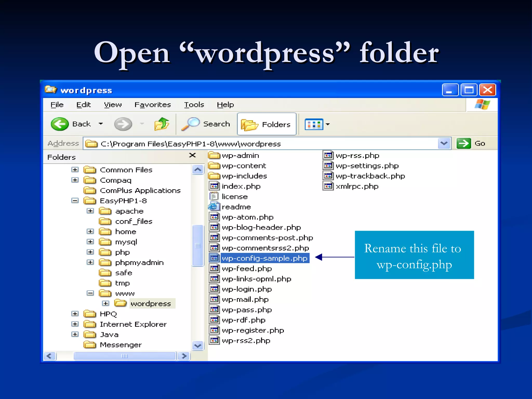Click the wp-trackback.php file name

click(x=370, y=176)
